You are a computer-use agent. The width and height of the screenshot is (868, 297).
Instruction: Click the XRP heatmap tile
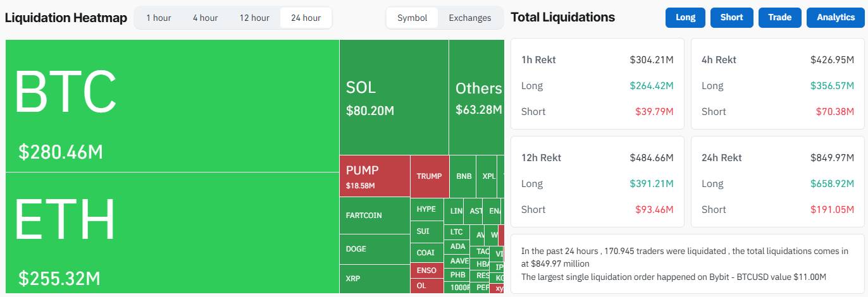point(375,279)
